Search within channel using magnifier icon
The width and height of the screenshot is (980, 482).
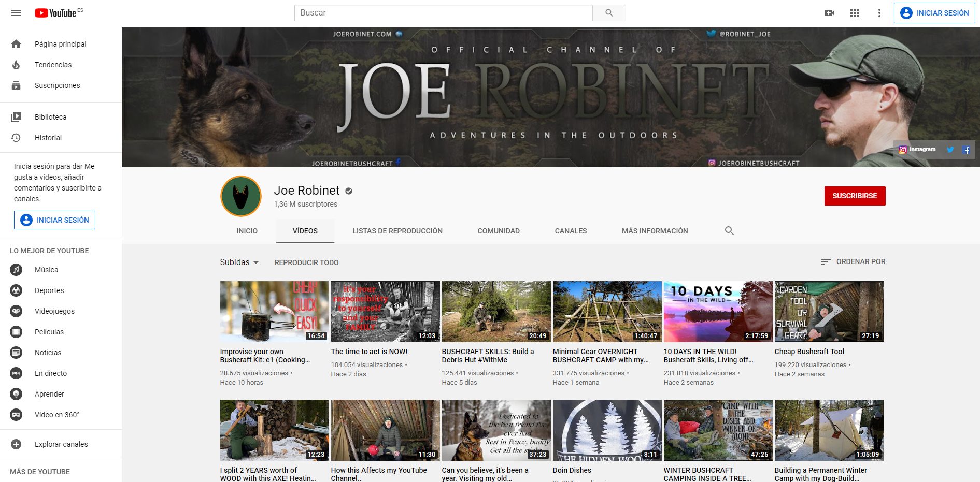click(x=729, y=231)
